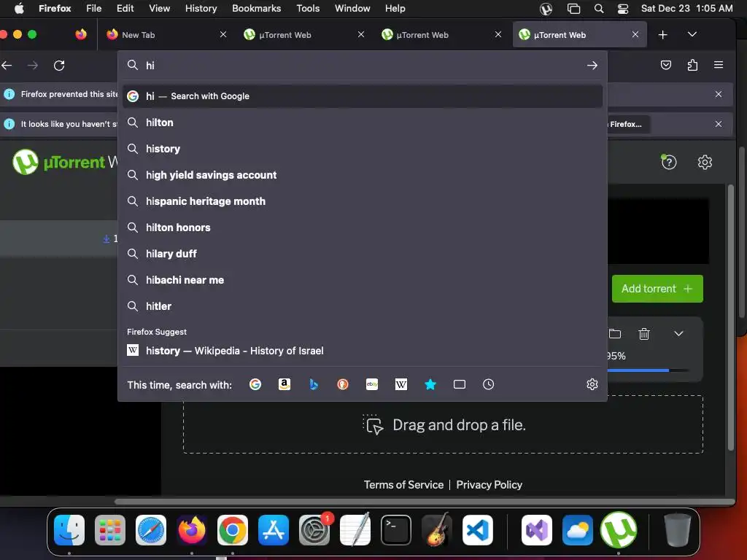Screen dimensions: 747x560
Task: Click the Add torrent button
Action: pyautogui.click(x=657, y=289)
